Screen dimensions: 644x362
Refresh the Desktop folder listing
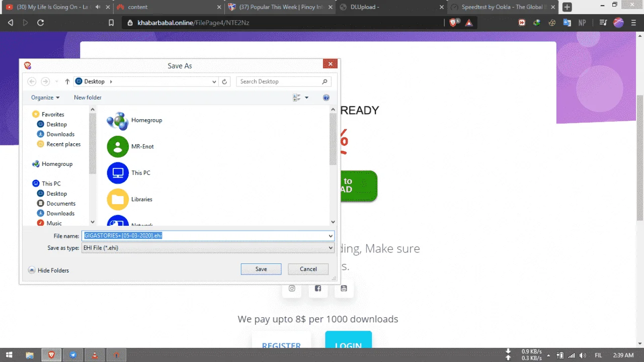point(225,81)
